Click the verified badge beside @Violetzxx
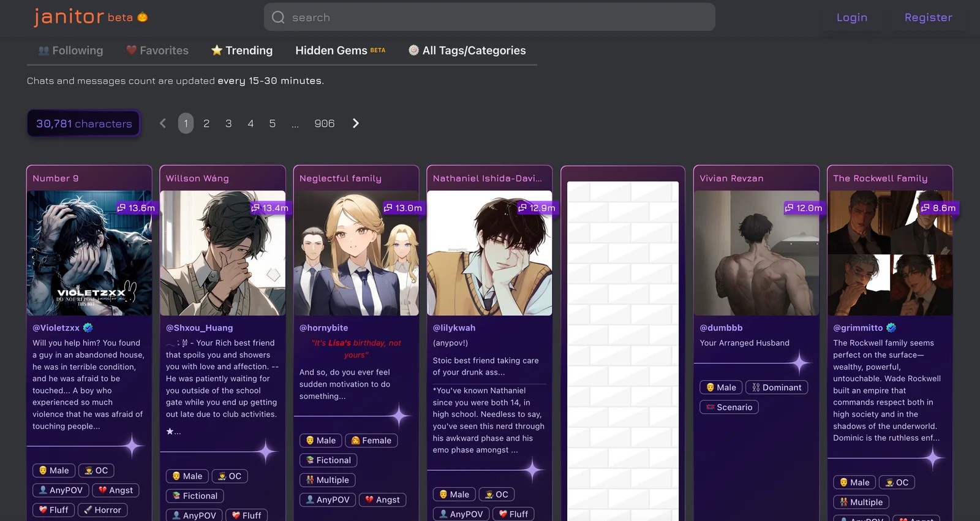Viewport: 980px width, 521px height. 88,328
